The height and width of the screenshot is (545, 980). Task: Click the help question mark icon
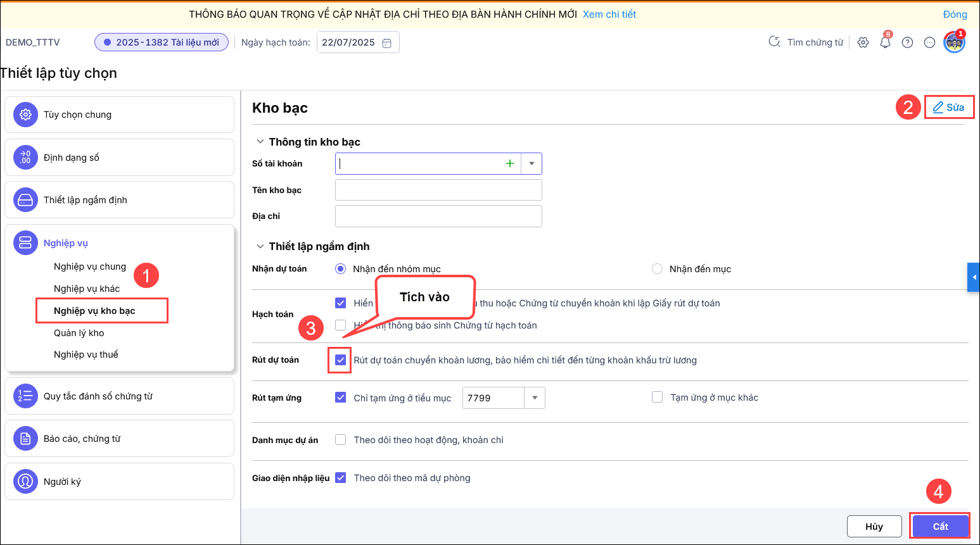[x=907, y=42]
